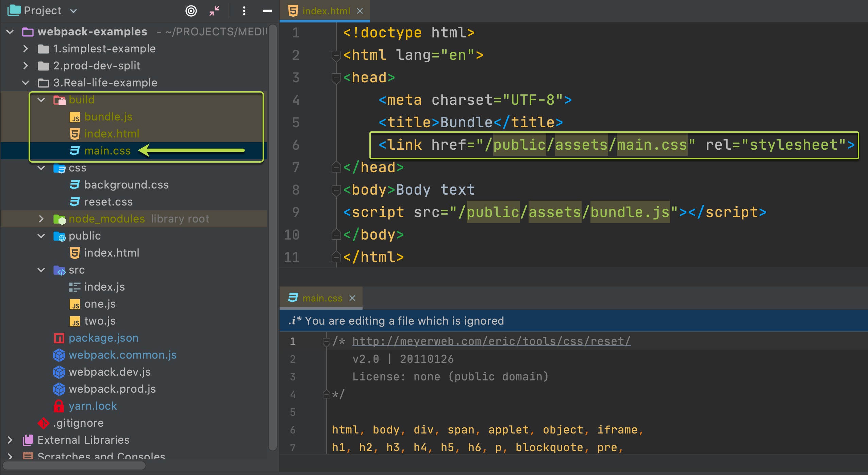868x475 pixels.
Task: Toggle fold for CSS comment on line 1
Action: tap(326, 341)
